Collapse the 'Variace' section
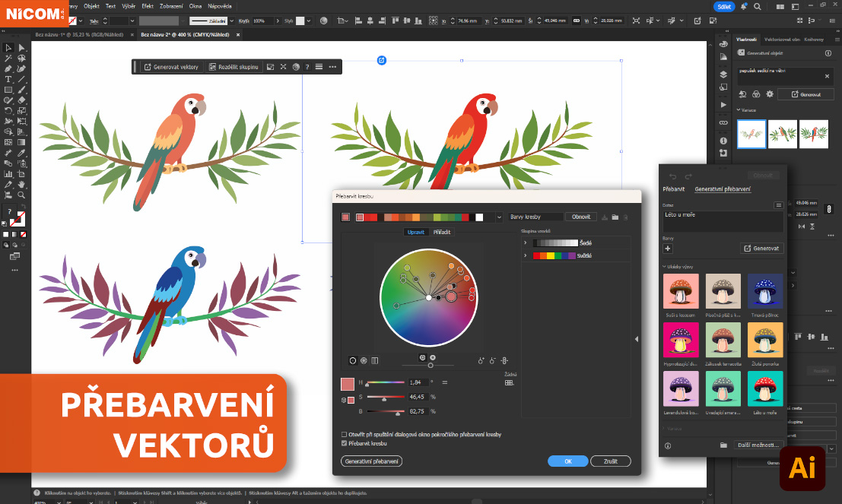This screenshot has width=842, height=504. pos(739,110)
